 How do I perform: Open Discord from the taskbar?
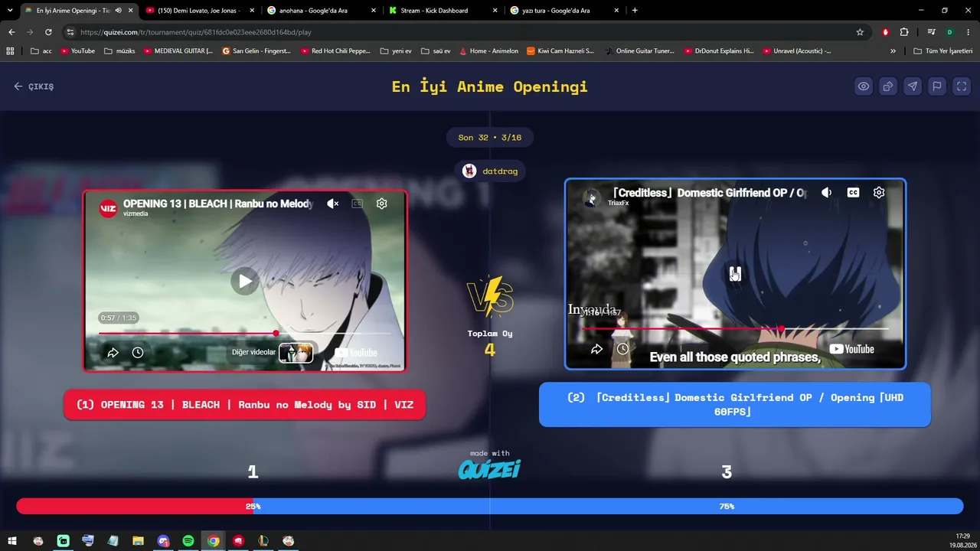pyautogui.click(x=163, y=541)
